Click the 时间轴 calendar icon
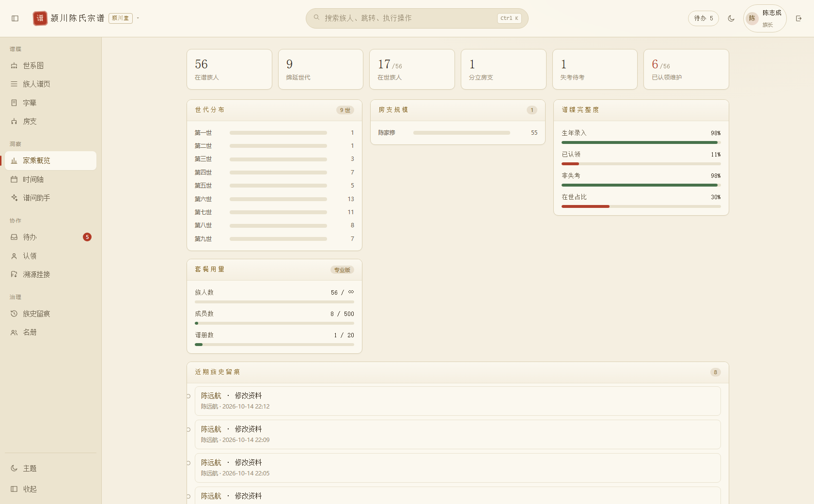Screen dimensions: 814x504 14,179
